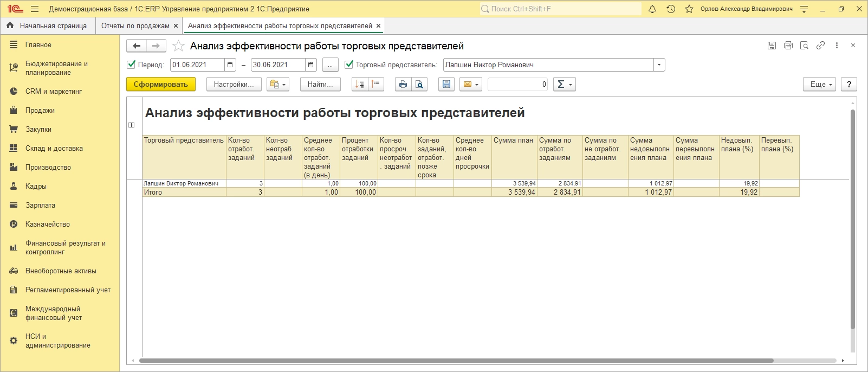Open the Продажи section in the sidebar
868x372 pixels.
click(x=40, y=110)
